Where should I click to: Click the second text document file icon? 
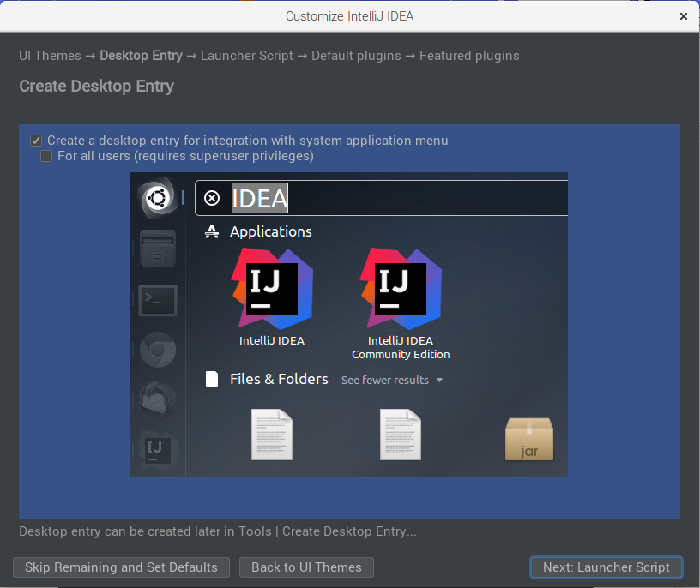(401, 434)
